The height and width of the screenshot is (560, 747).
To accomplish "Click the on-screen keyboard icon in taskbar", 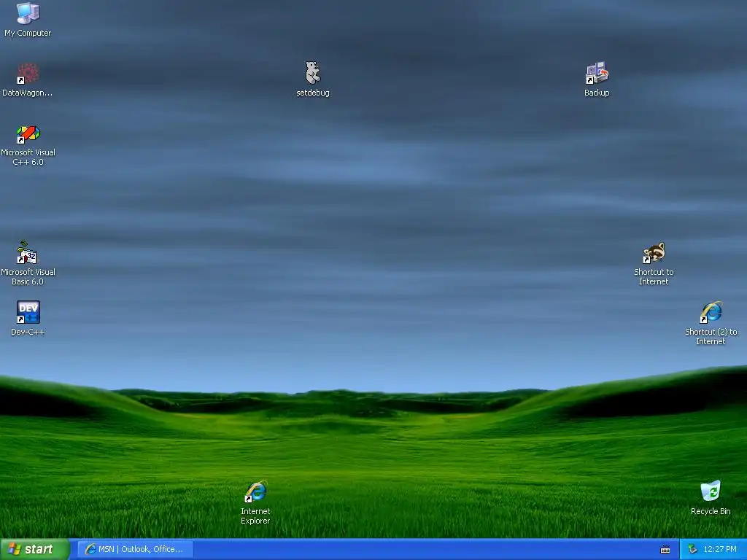I will click(665, 550).
